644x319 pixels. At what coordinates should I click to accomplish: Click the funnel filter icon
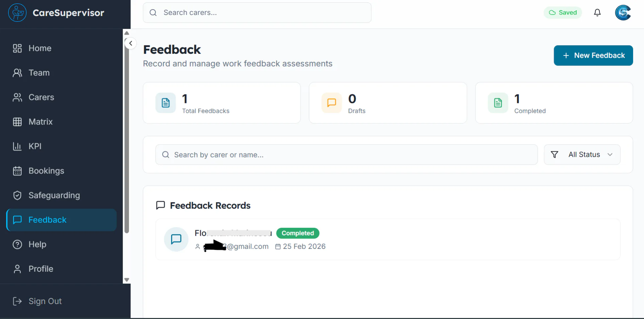[x=555, y=155]
